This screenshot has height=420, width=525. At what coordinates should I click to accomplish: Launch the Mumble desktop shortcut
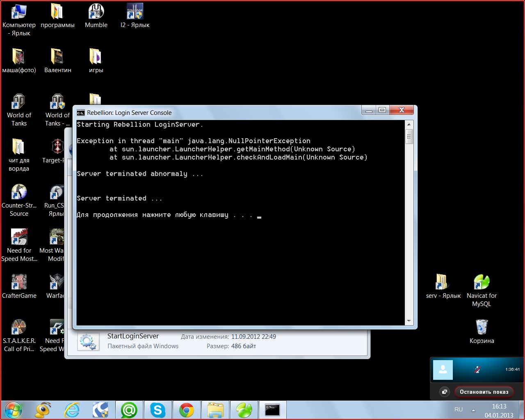pos(96,16)
